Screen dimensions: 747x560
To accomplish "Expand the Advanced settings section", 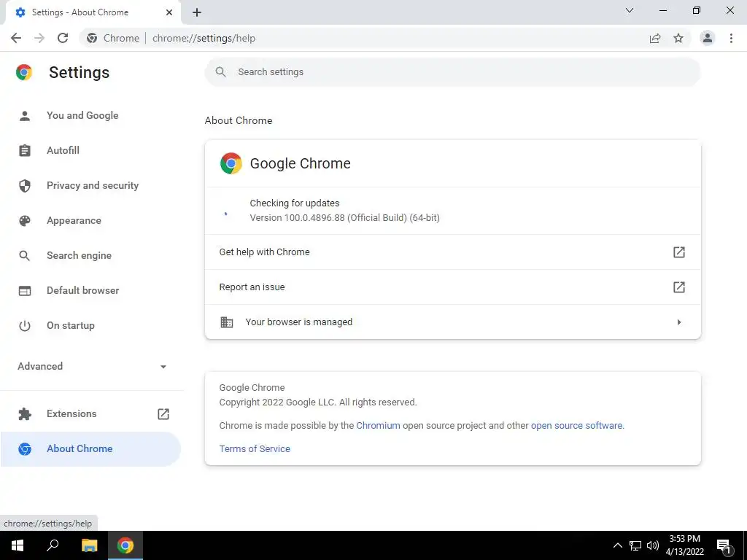I will coord(92,366).
